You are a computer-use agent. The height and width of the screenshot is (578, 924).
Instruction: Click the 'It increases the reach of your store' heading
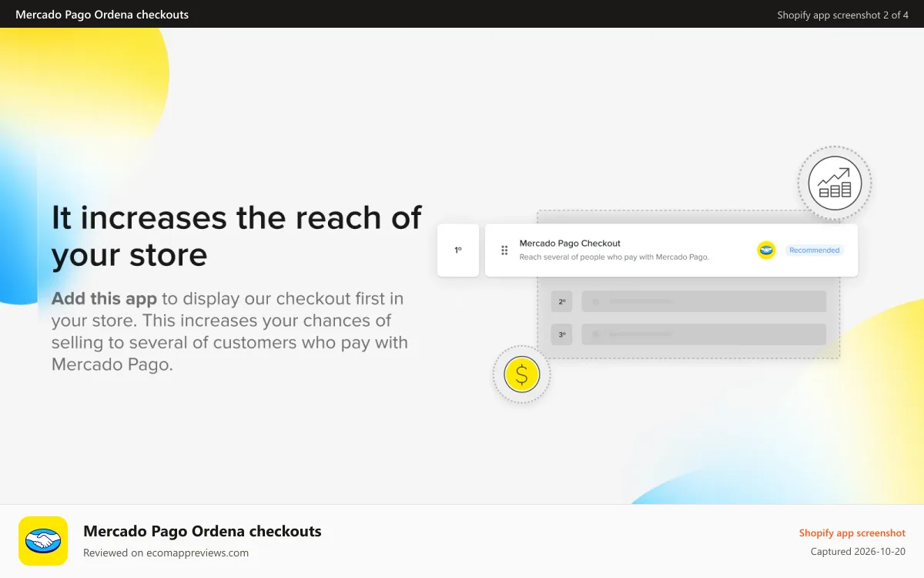[236, 236]
